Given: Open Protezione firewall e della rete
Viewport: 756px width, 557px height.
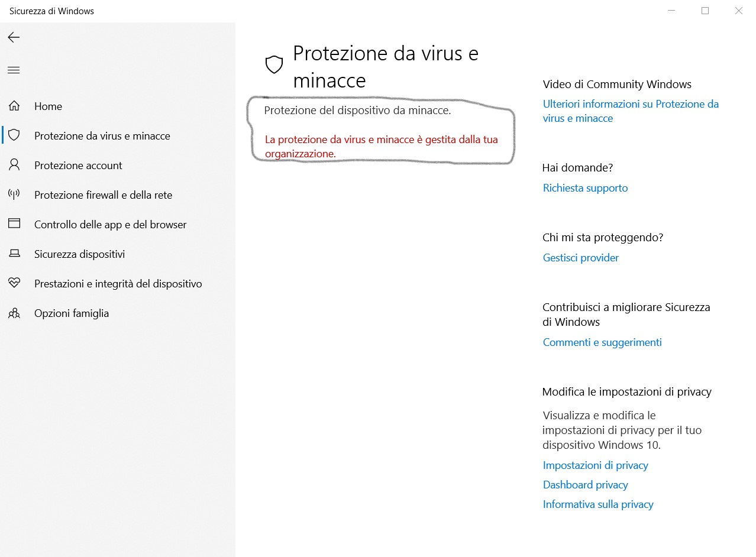Looking at the screenshot, I should click(x=104, y=195).
